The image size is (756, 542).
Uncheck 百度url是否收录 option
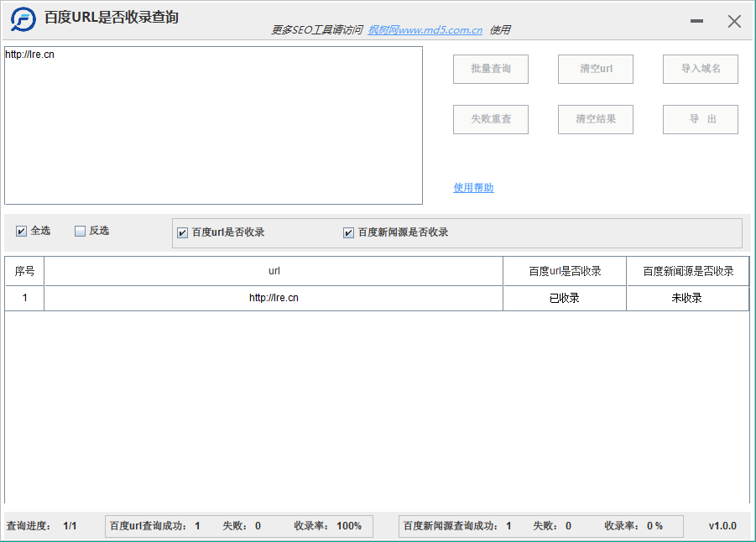183,233
